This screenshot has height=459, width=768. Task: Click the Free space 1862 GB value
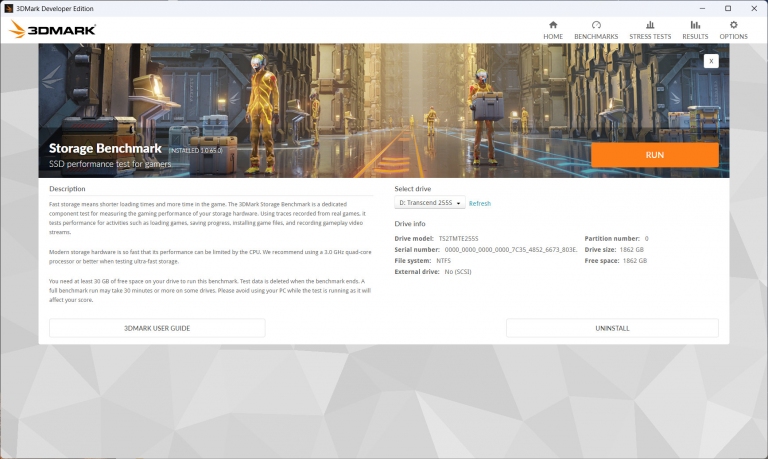coord(635,261)
